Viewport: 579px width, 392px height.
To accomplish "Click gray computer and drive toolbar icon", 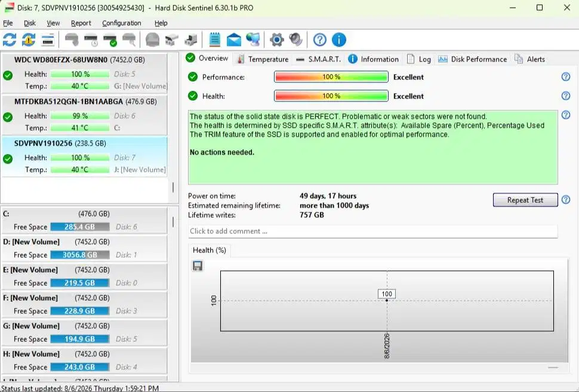I will click(191, 40).
